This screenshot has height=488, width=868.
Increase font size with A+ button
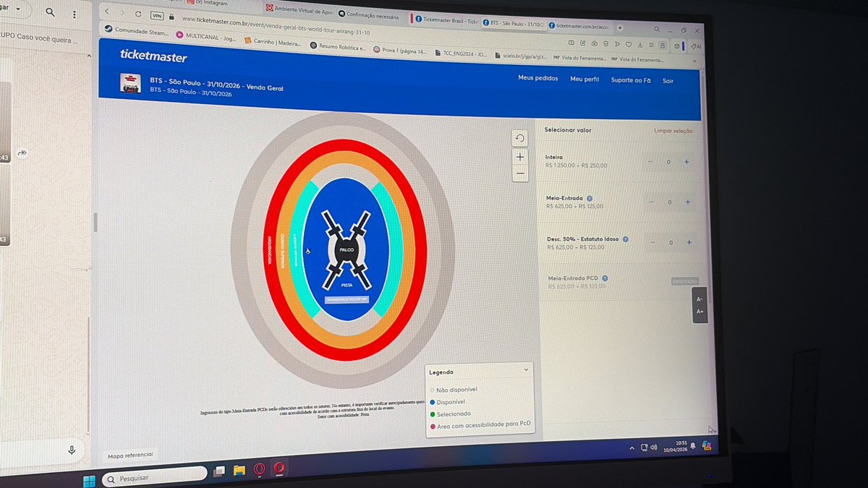pos(699,312)
